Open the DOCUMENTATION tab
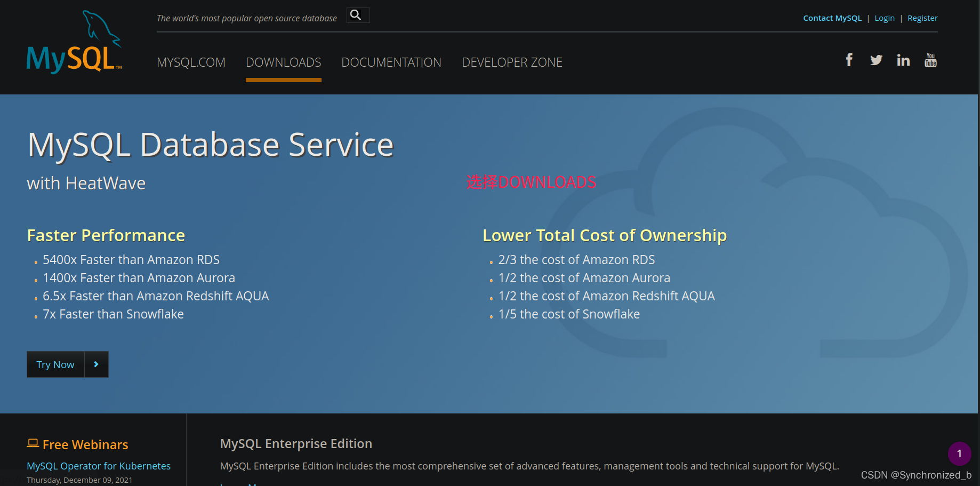This screenshot has width=980, height=486. [x=391, y=62]
